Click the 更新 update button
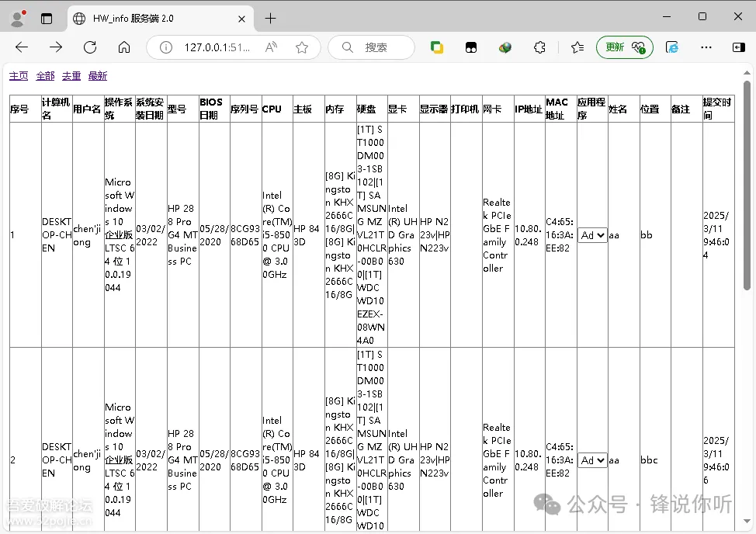 [625, 47]
